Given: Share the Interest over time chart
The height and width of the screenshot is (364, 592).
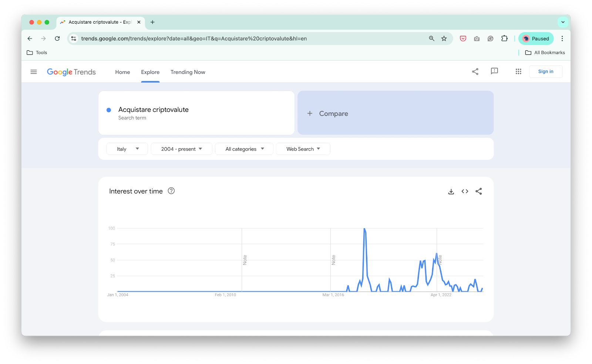Looking at the screenshot, I should pos(478,191).
